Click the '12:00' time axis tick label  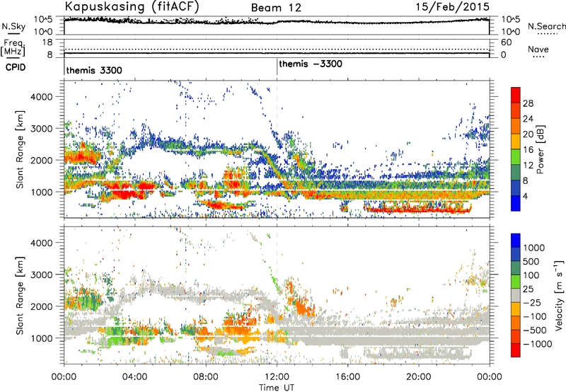click(x=277, y=377)
